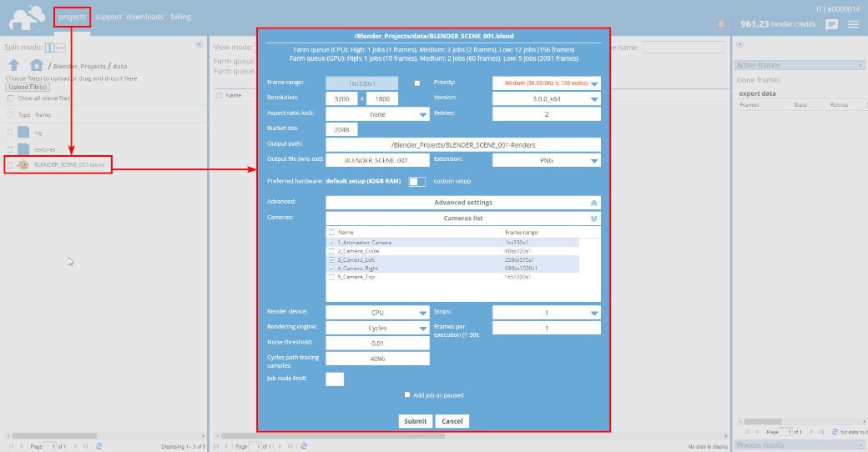Enable Show all scene files
Viewport: 868px width, 452px height.
pyautogui.click(x=11, y=98)
